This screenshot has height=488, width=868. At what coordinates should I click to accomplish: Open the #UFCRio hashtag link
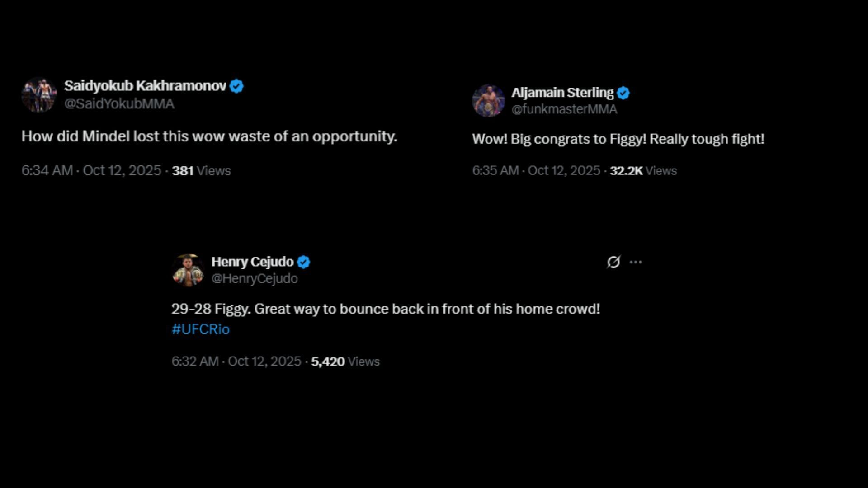pyautogui.click(x=201, y=329)
